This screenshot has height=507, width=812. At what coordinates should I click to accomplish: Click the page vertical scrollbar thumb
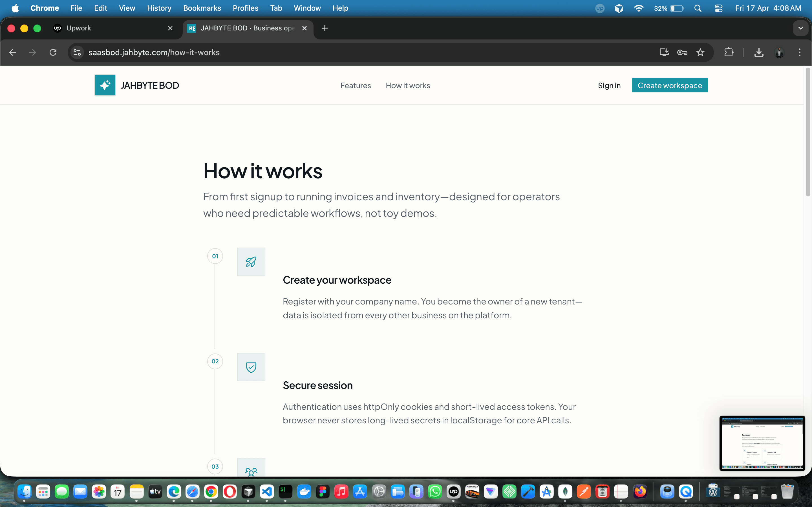pyautogui.click(x=808, y=132)
